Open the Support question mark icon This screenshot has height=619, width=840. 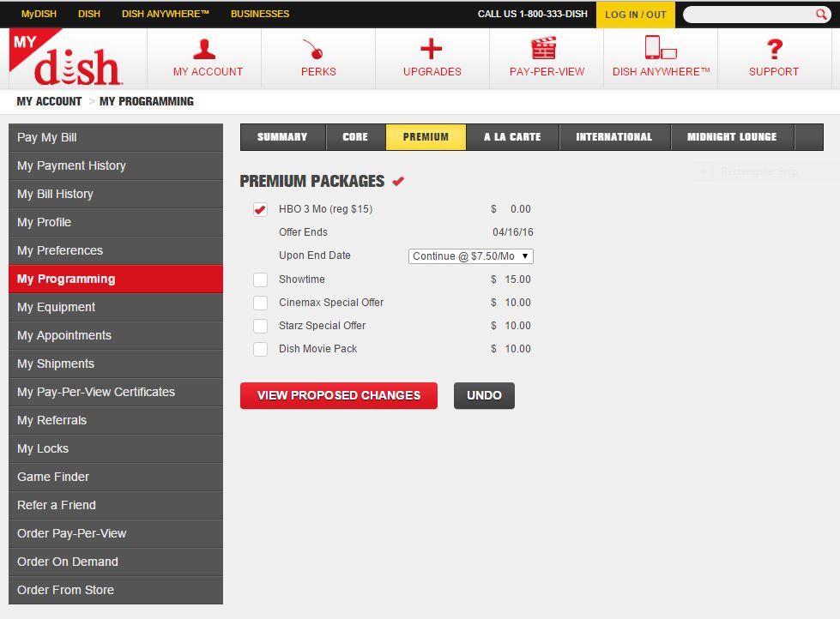click(775, 49)
